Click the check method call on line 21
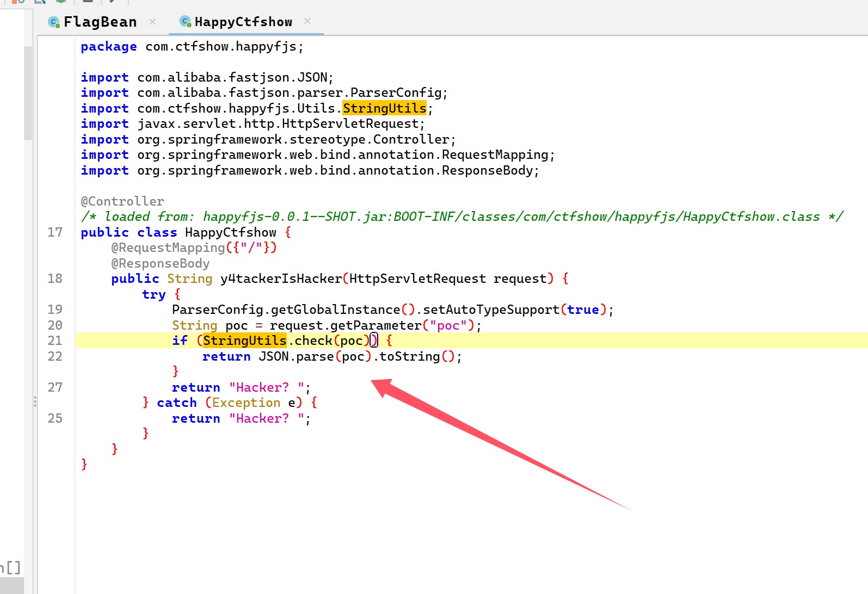The width and height of the screenshot is (868, 594). tap(313, 341)
